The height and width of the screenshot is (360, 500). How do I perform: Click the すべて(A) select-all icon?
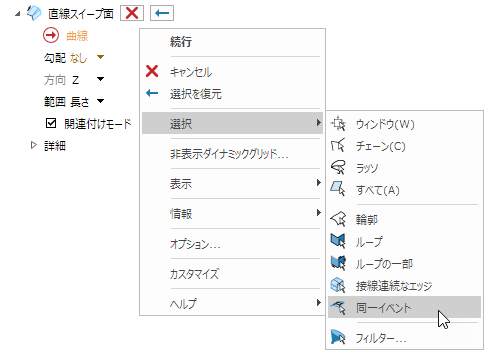coord(338,190)
